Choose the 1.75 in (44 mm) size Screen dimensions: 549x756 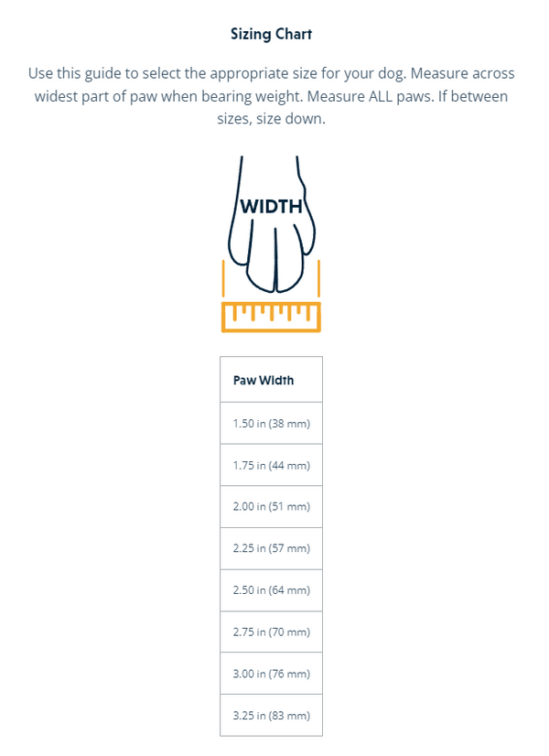(x=272, y=465)
